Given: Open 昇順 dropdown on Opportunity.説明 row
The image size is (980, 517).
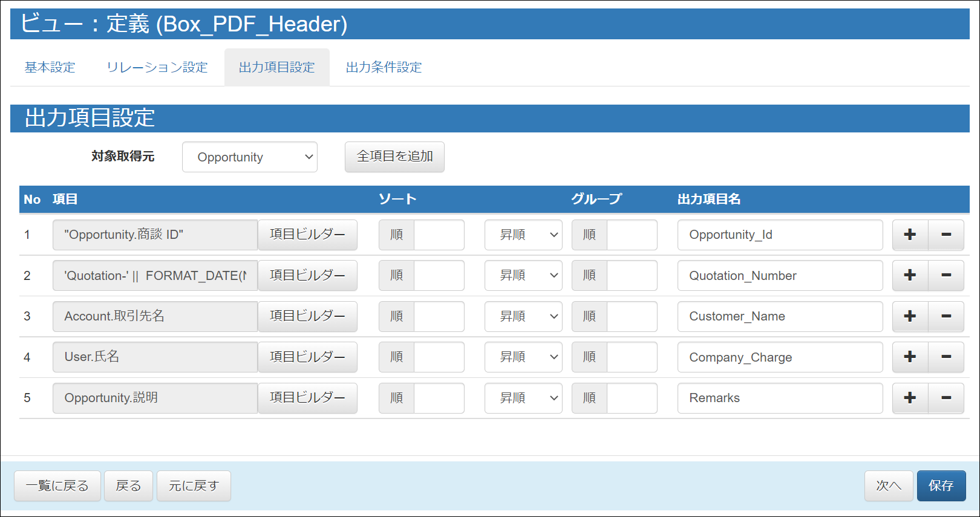Looking at the screenshot, I should pyautogui.click(x=523, y=398).
